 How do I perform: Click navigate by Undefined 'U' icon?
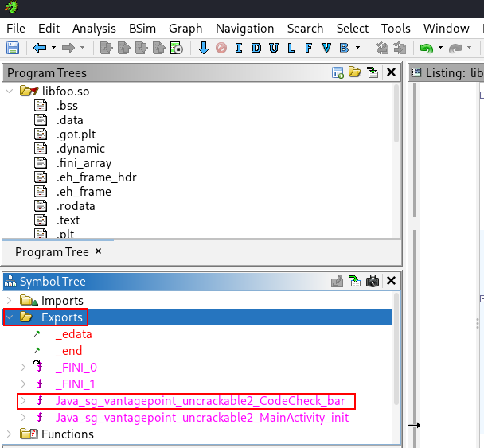pyautogui.click(x=273, y=48)
